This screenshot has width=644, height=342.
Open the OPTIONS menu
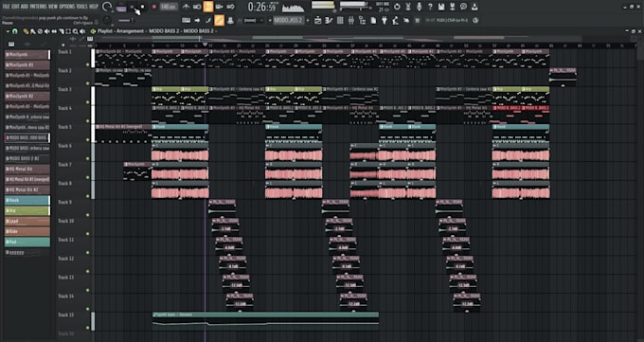click(67, 7)
